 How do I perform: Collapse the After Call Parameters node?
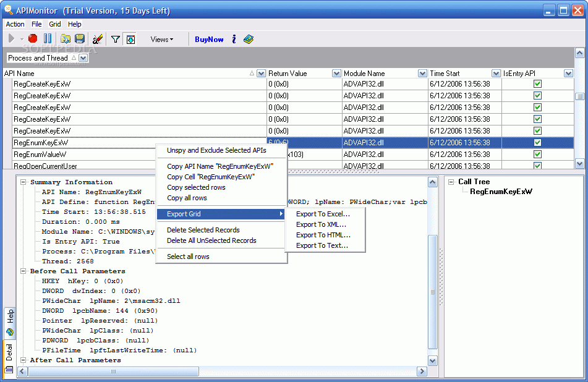tap(23, 360)
